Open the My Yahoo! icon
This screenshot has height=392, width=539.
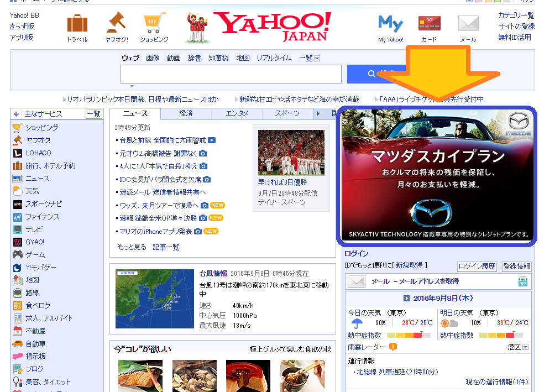390,23
